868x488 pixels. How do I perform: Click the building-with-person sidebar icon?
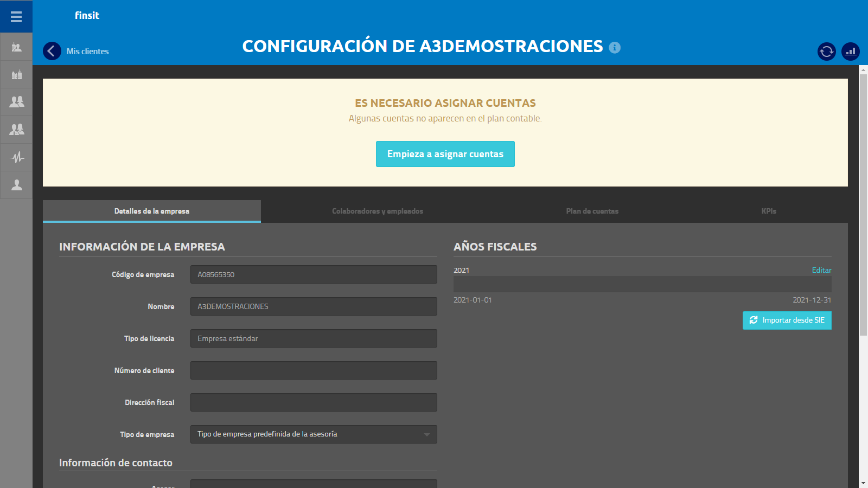[16, 47]
